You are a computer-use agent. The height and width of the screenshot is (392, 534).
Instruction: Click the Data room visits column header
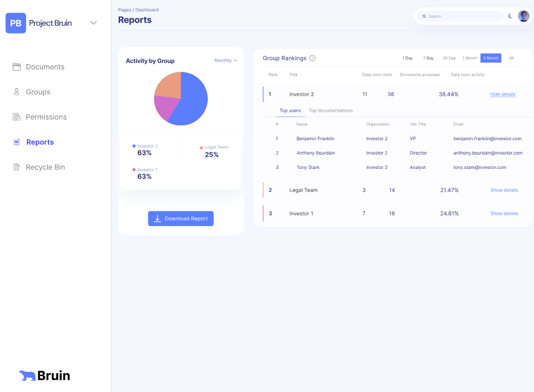(x=377, y=75)
